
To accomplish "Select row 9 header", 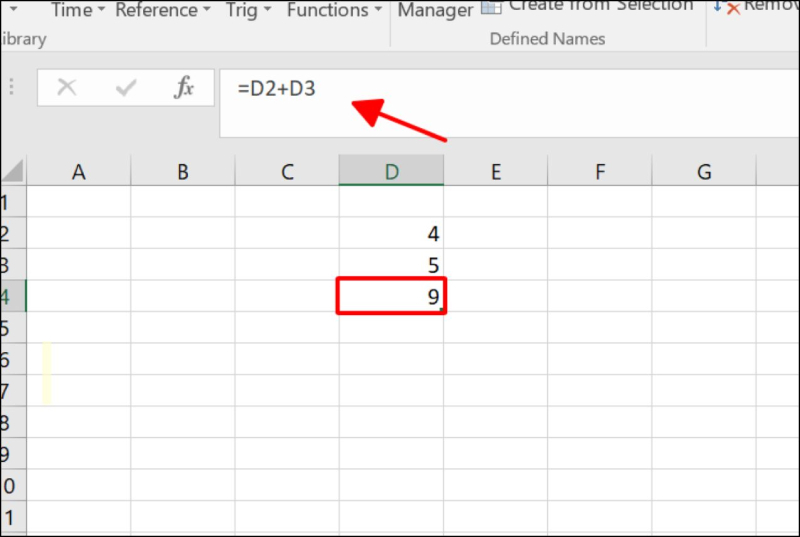I will click(13, 453).
